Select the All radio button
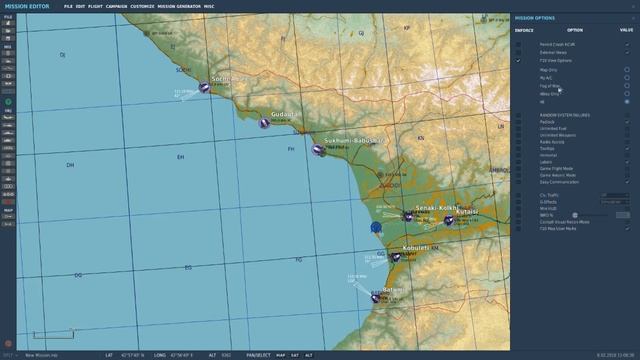This screenshot has width=640, height=360. (x=627, y=102)
